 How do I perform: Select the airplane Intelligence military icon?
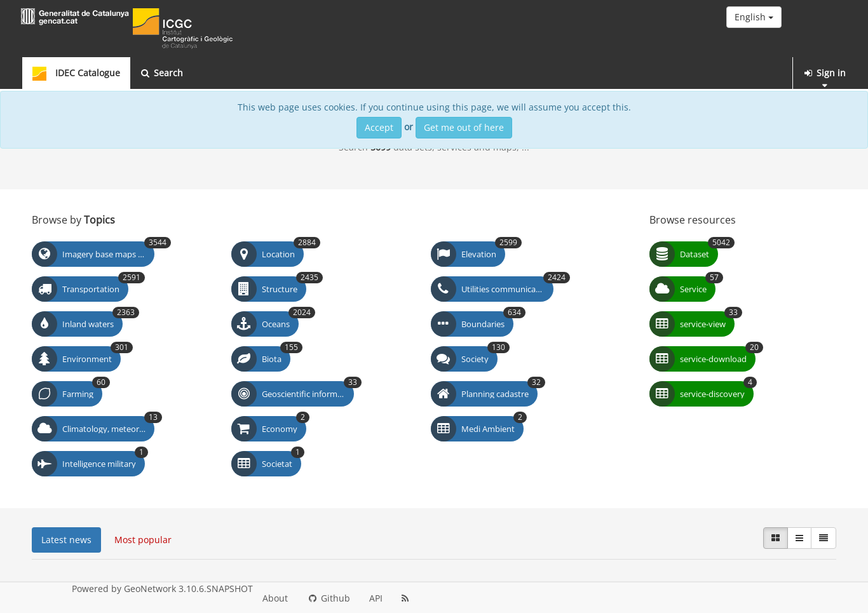click(x=44, y=464)
